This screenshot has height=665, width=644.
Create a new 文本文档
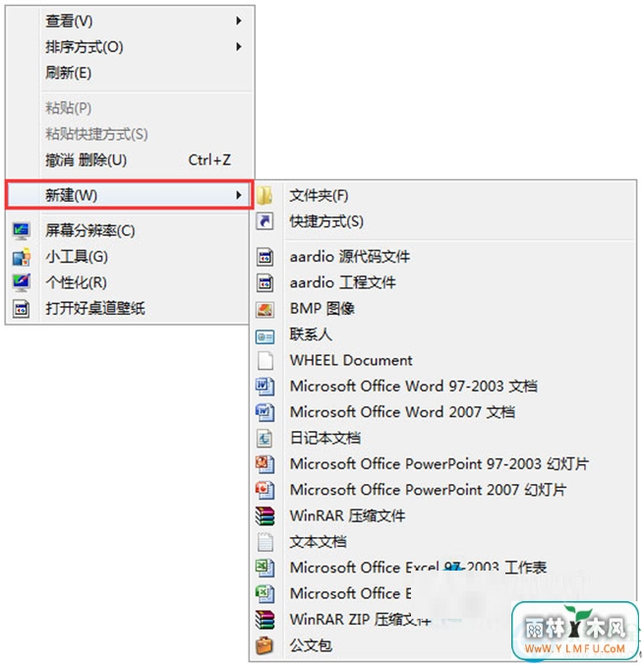tap(443, 542)
